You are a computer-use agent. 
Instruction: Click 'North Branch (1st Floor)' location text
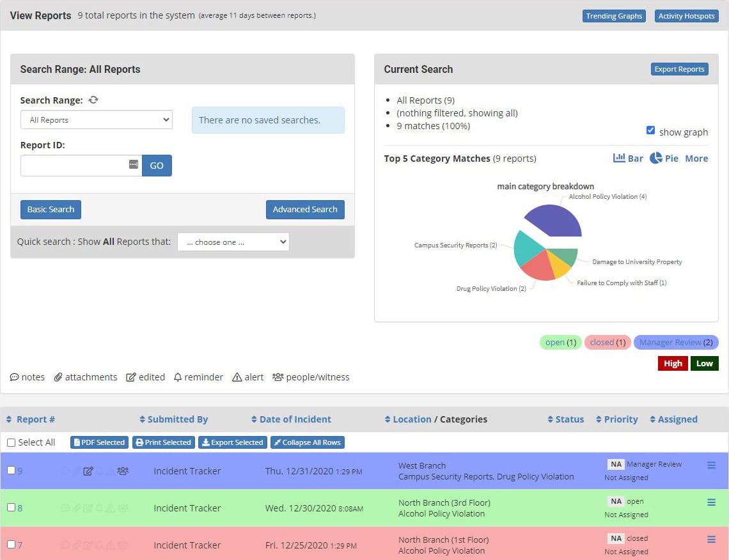click(444, 540)
